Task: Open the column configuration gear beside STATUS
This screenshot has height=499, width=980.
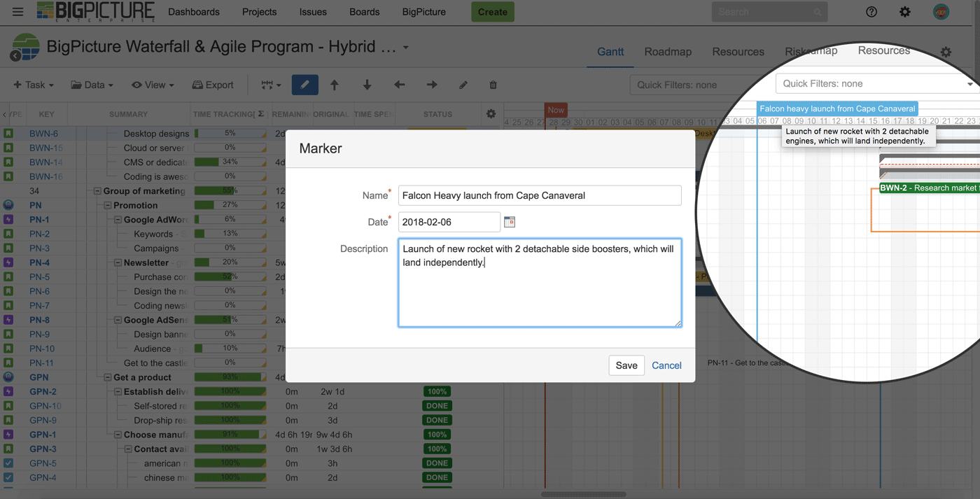Action: [x=491, y=113]
